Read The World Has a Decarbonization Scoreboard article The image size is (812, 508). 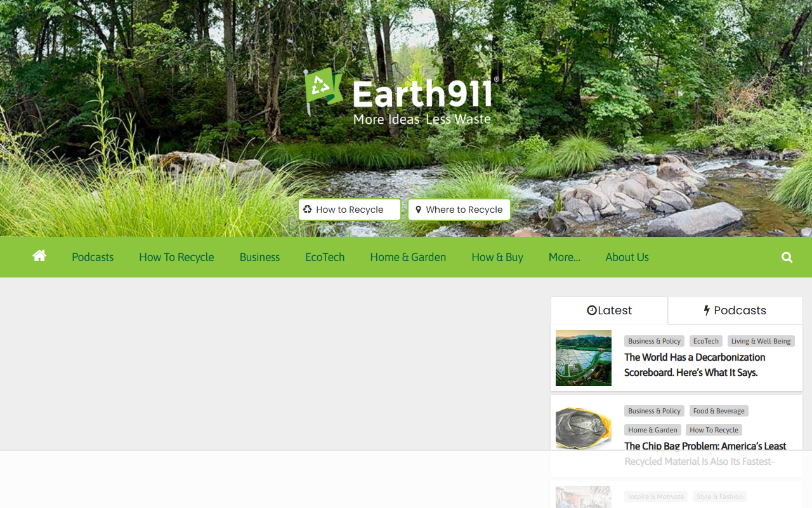pos(695,365)
